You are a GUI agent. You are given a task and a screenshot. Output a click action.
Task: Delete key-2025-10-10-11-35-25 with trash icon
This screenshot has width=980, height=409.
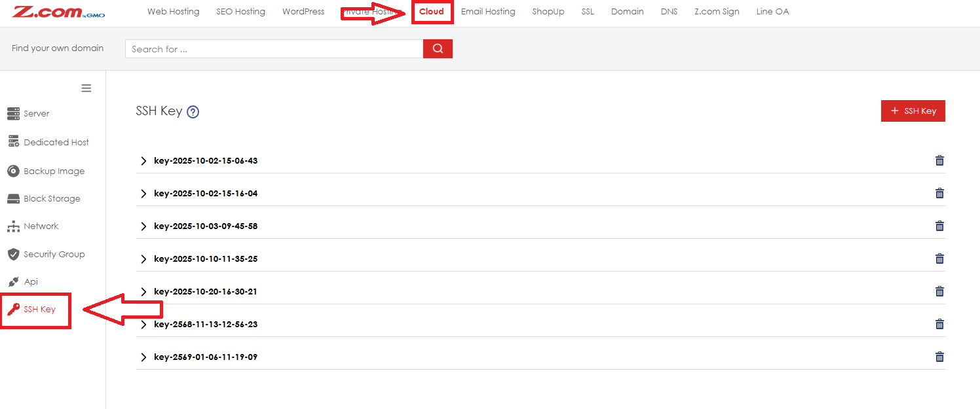point(939,258)
